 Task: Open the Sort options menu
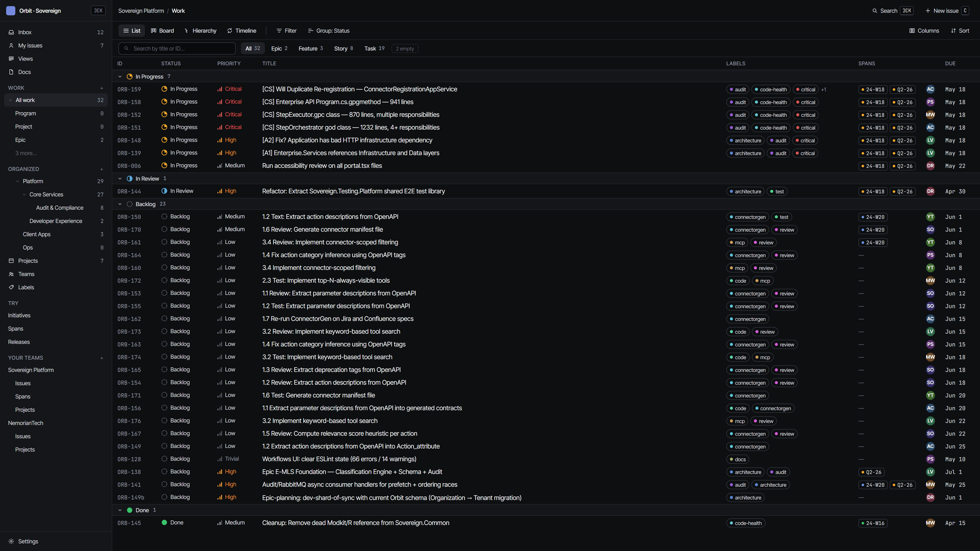pyautogui.click(x=960, y=31)
